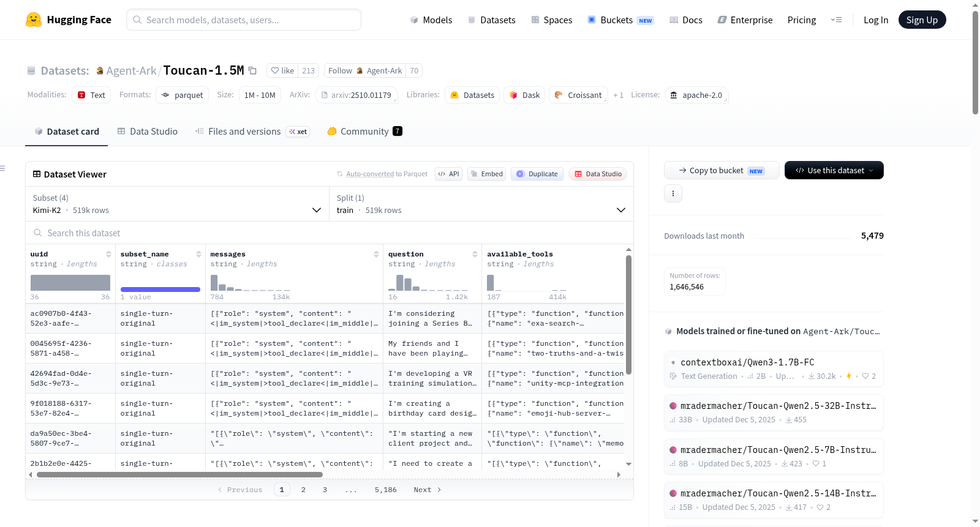The image size is (980, 527).
Task: Click the table horizontal scrollbar
Action: pyautogui.click(x=179, y=474)
